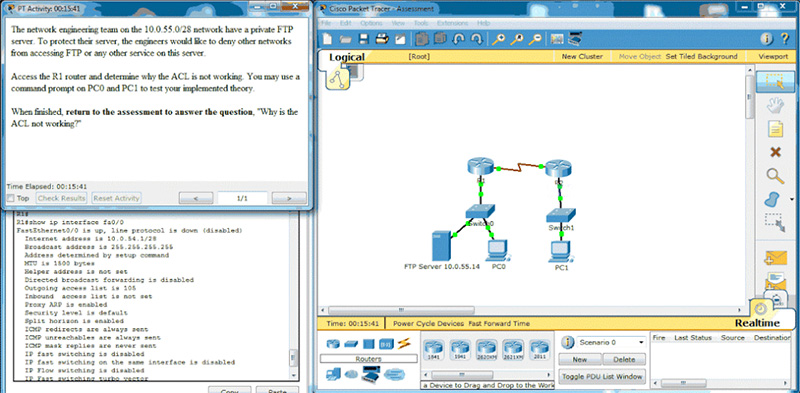Click Set Tiled Background
This screenshot has height=393, width=800.
pyautogui.click(x=702, y=57)
